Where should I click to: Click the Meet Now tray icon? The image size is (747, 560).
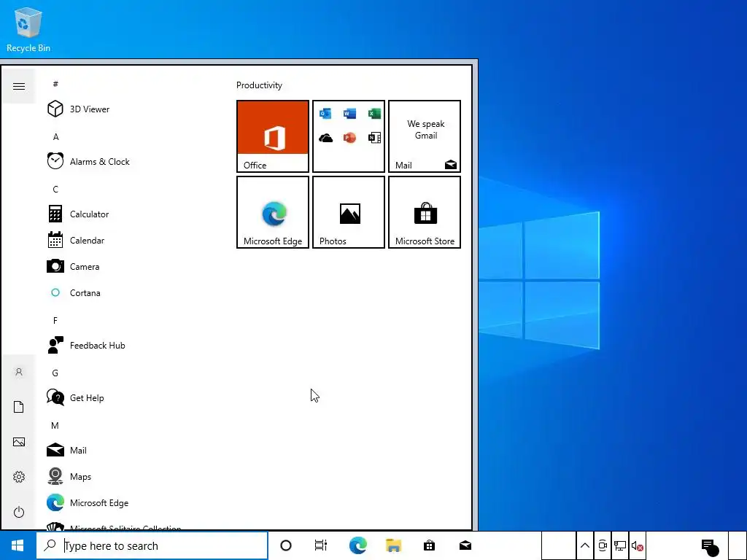[x=603, y=545]
